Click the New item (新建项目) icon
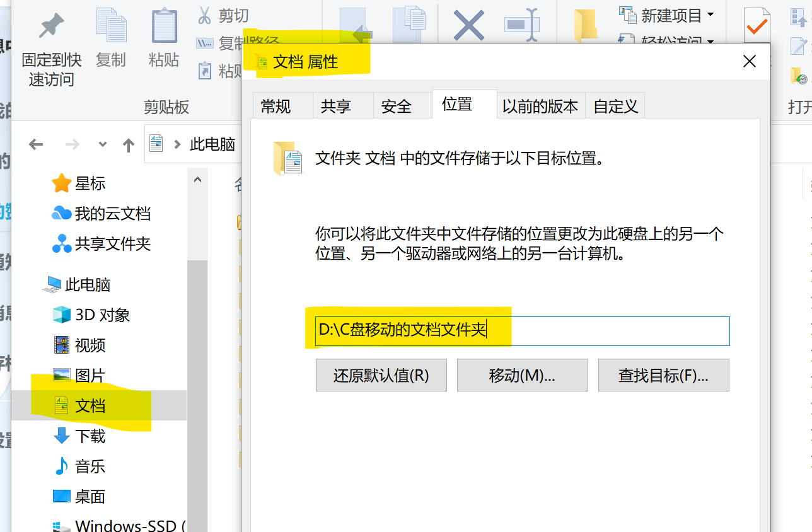The width and height of the screenshot is (812, 532). [x=627, y=14]
